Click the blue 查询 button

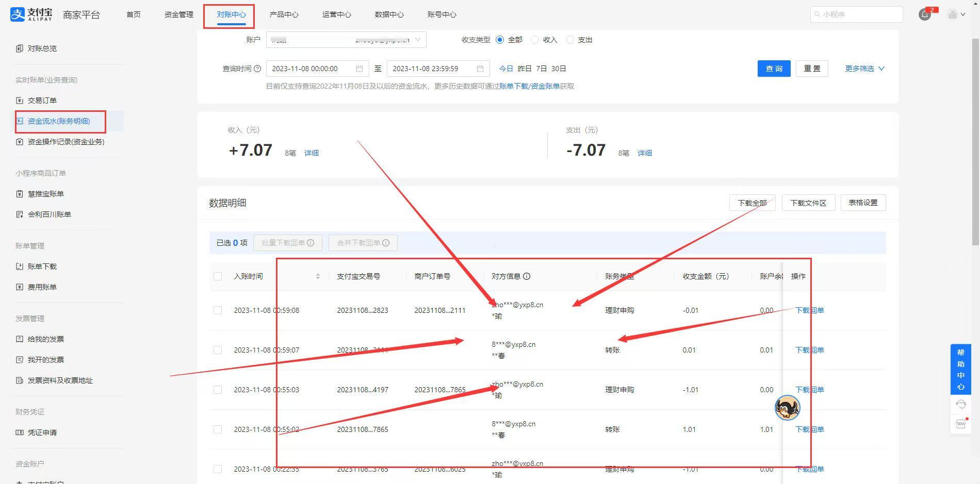(774, 69)
